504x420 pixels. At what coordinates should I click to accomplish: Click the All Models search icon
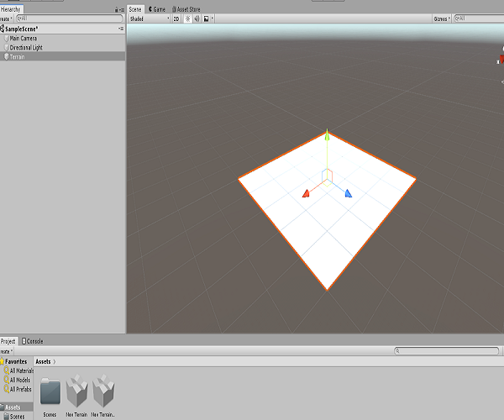click(x=7, y=381)
